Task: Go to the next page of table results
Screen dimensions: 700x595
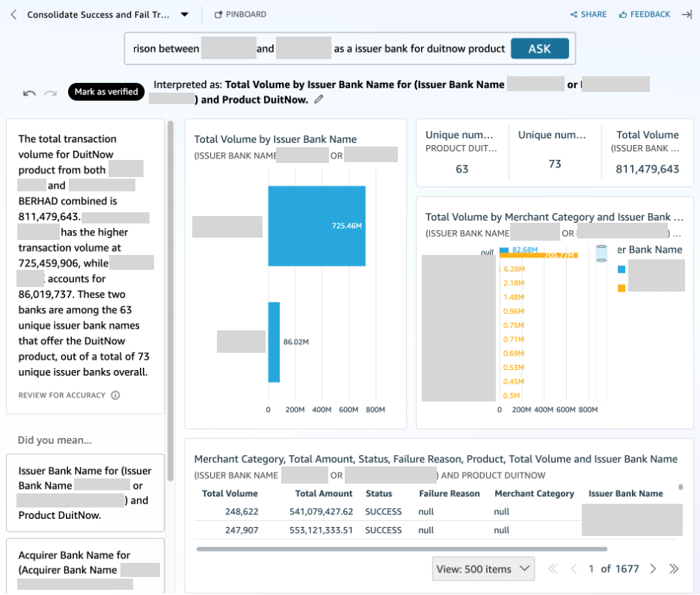Action: click(x=653, y=569)
